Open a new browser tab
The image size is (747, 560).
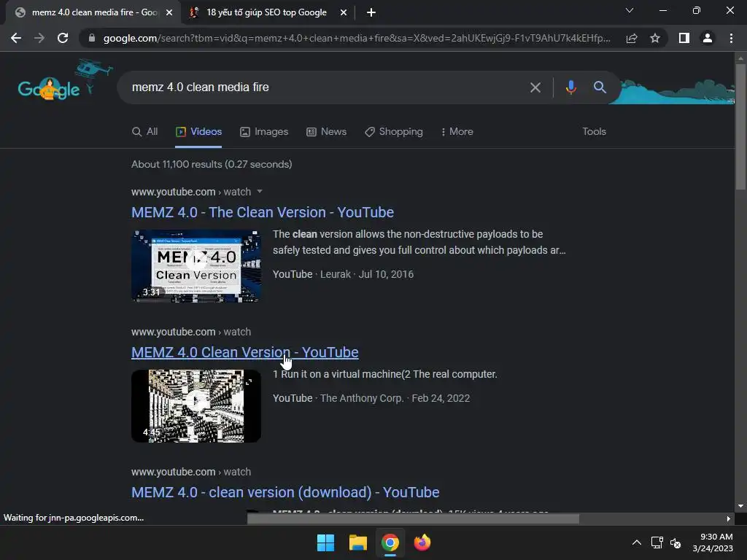coord(371,12)
